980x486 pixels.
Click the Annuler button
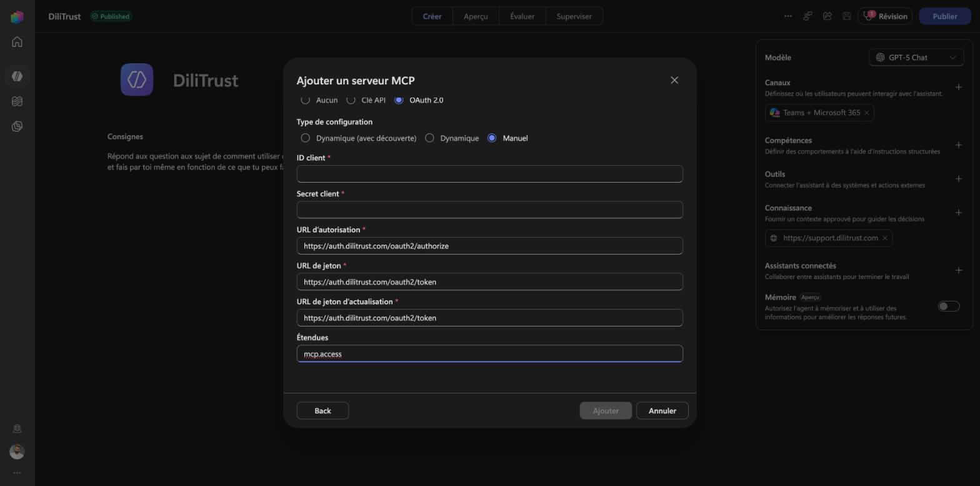pos(662,410)
